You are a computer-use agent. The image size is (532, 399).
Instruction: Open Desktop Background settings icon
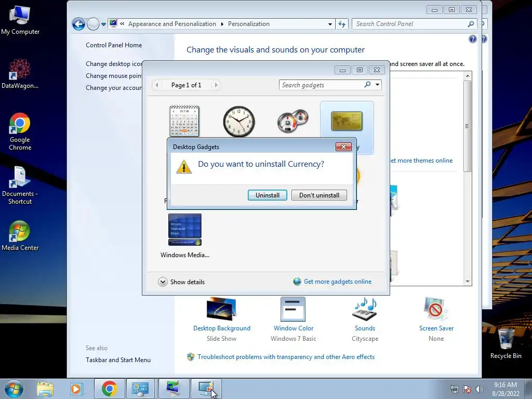coord(221,309)
